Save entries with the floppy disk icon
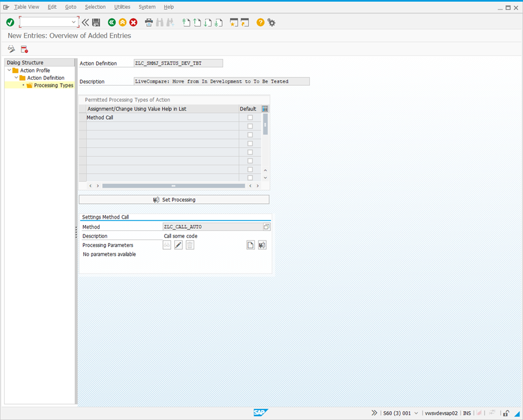The image size is (523, 420). [x=96, y=22]
